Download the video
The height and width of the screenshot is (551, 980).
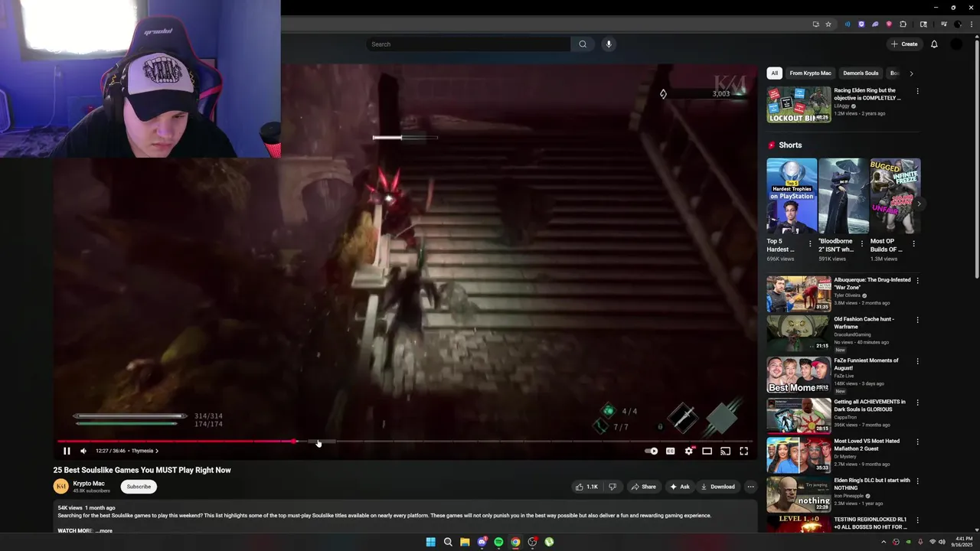tap(717, 487)
